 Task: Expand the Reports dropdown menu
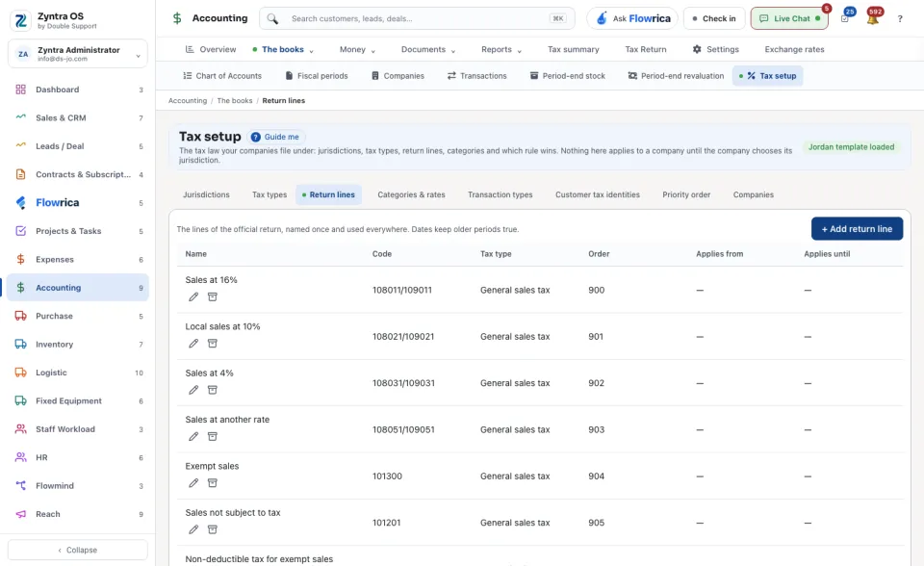500,49
